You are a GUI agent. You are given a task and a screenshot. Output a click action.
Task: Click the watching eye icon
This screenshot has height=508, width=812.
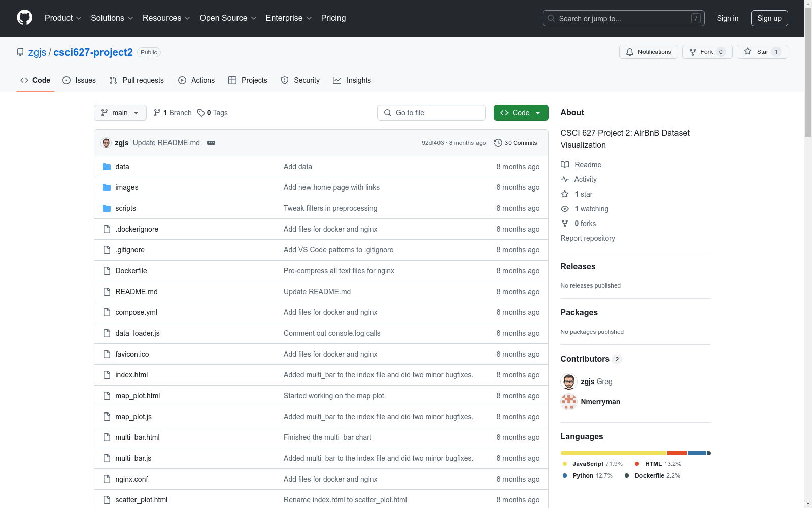pyautogui.click(x=565, y=209)
